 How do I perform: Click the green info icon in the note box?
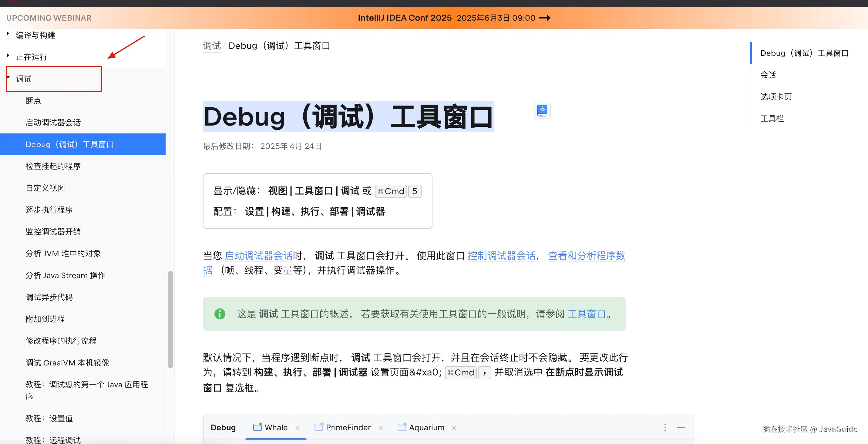[219, 314]
